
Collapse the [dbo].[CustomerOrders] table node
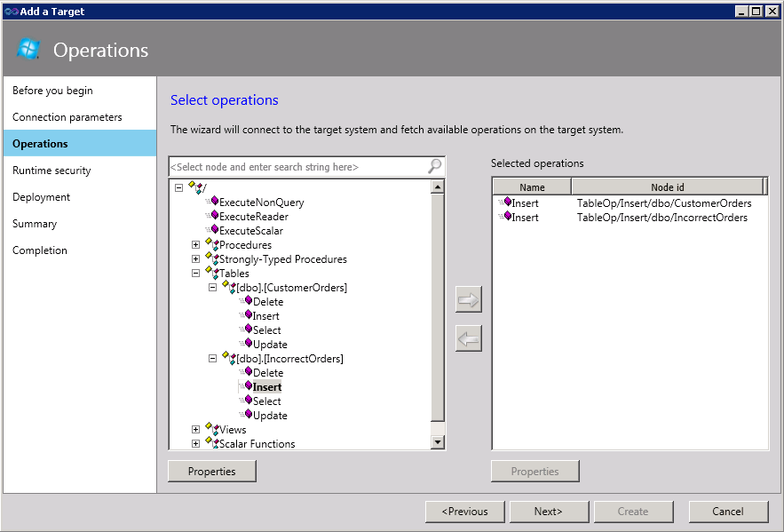click(212, 288)
